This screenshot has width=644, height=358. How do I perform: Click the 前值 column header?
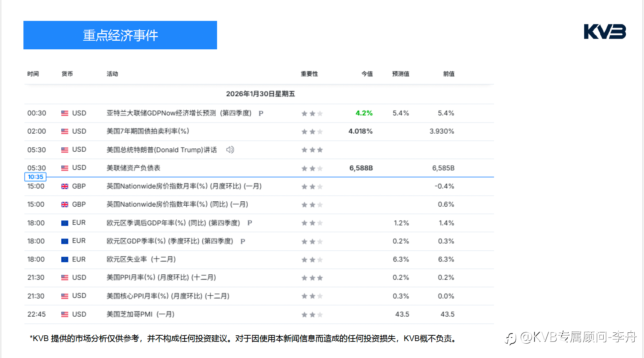449,74
